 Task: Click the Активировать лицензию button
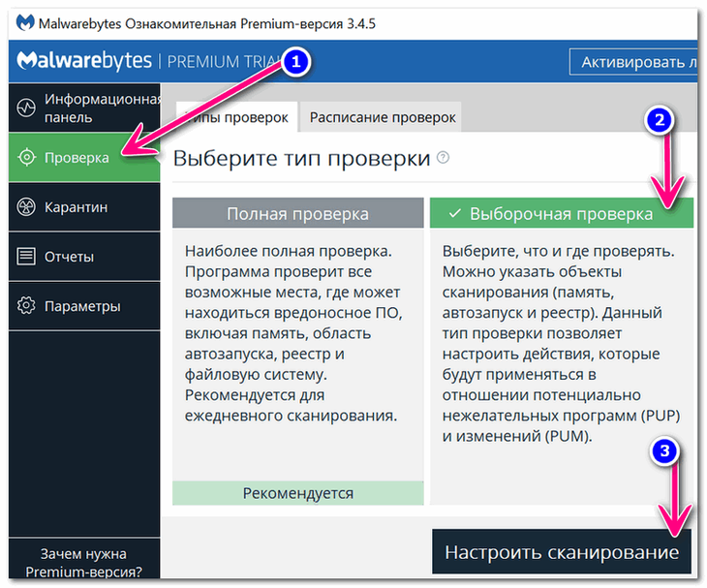[633, 62]
